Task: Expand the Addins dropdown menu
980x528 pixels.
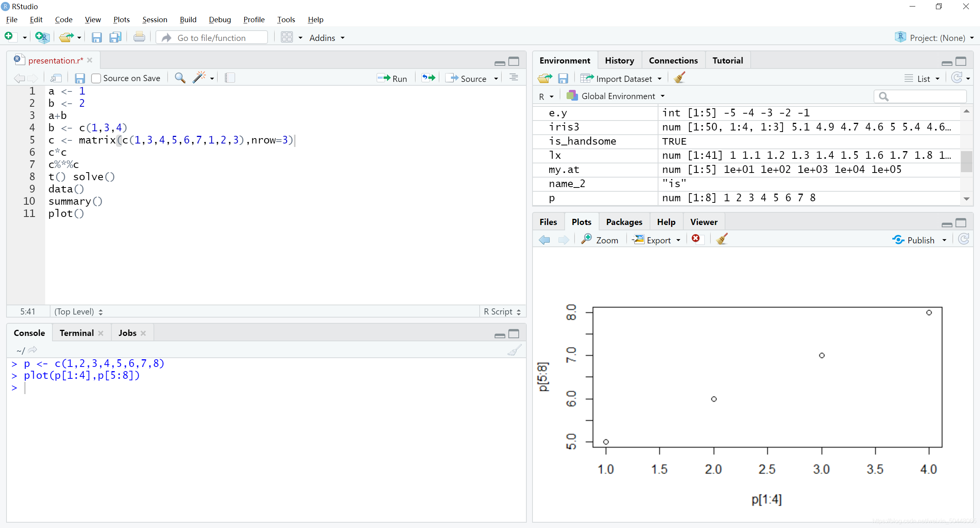Action: [x=327, y=37]
